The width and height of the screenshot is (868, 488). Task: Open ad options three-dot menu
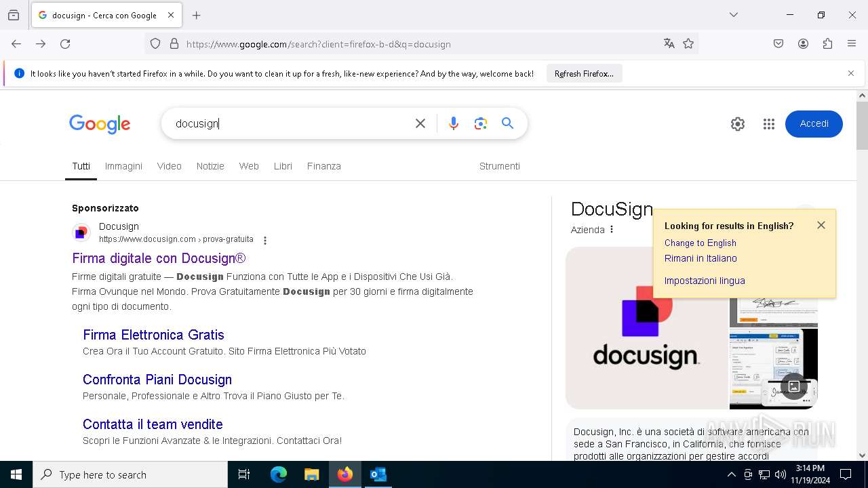click(265, 241)
